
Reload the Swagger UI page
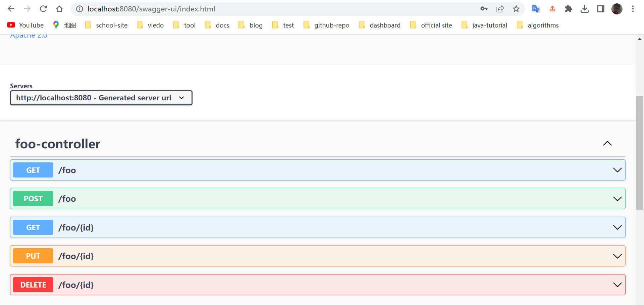(x=43, y=9)
